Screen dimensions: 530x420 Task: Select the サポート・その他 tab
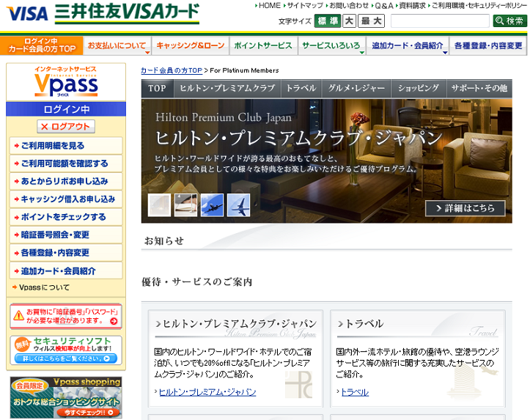coord(479,89)
